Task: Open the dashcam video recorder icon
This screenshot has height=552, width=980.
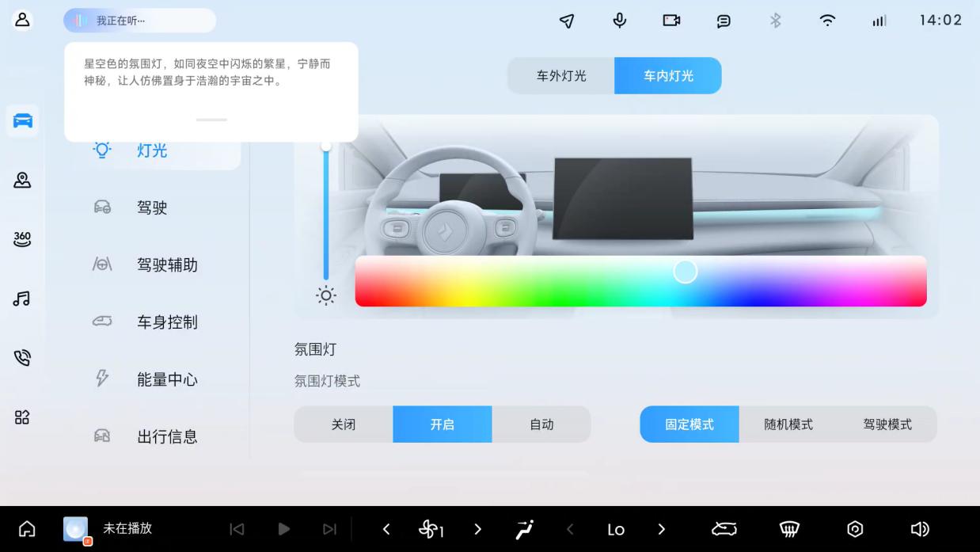Action: (671, 21)
